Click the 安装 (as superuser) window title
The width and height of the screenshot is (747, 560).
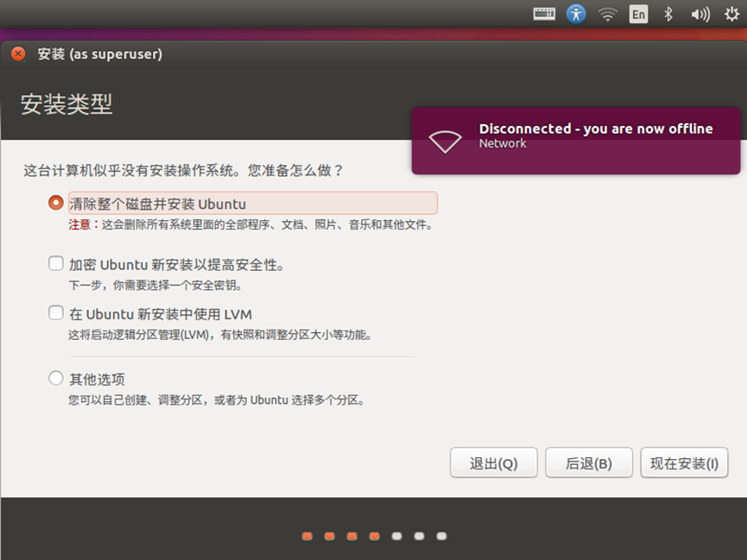100,53
